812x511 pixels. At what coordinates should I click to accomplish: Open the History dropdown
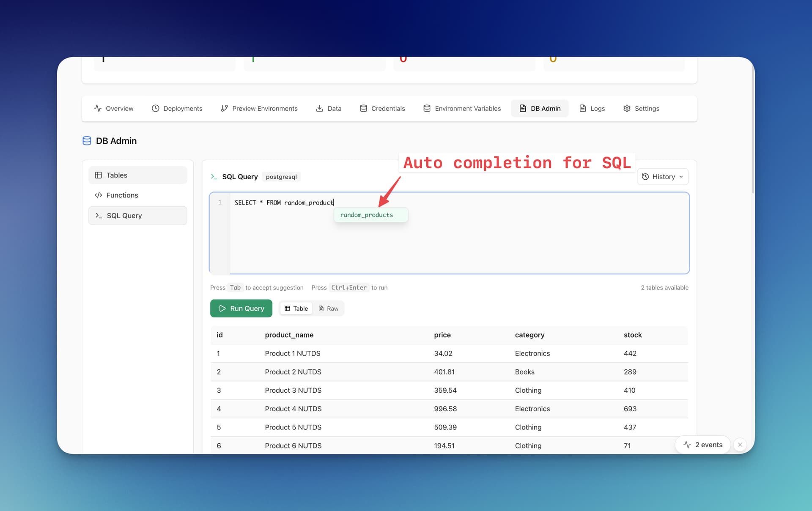coord(662,177)
